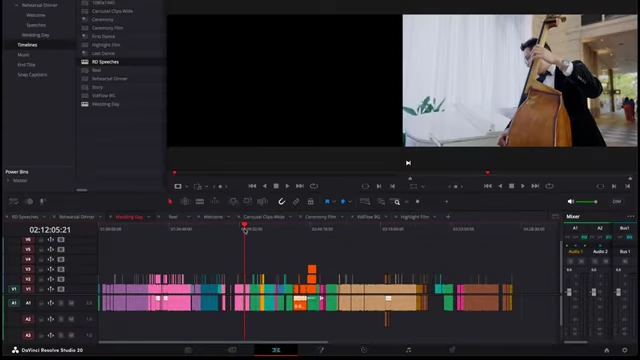The image size is (640, 360).
Task: Disable video track V2 visibility icon
Action: [61, 279]
